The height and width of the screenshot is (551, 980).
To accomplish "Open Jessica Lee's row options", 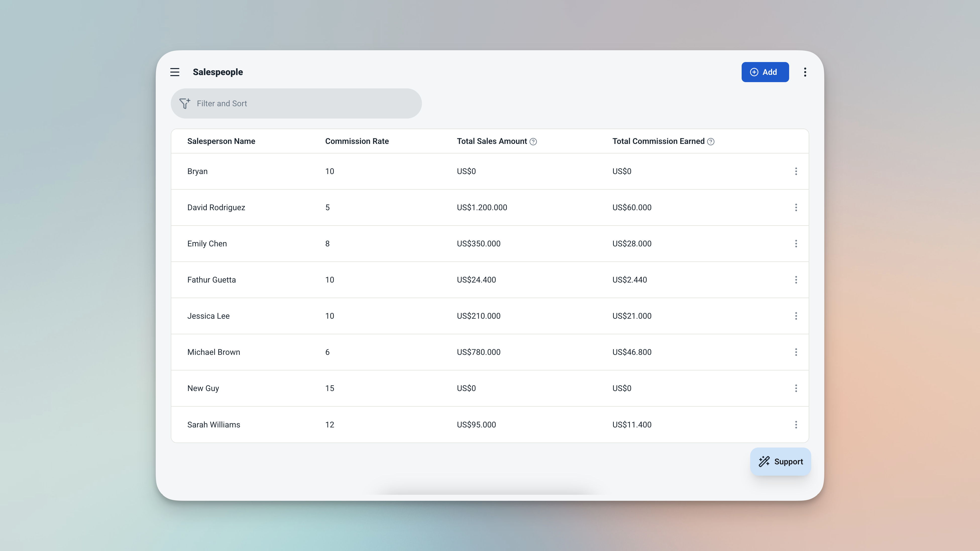I will point(796,316).
